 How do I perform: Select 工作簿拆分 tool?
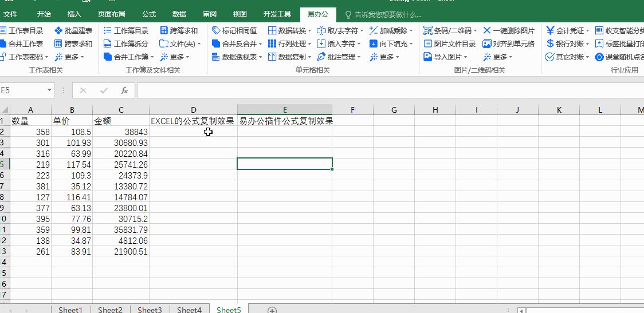[125, 43]
